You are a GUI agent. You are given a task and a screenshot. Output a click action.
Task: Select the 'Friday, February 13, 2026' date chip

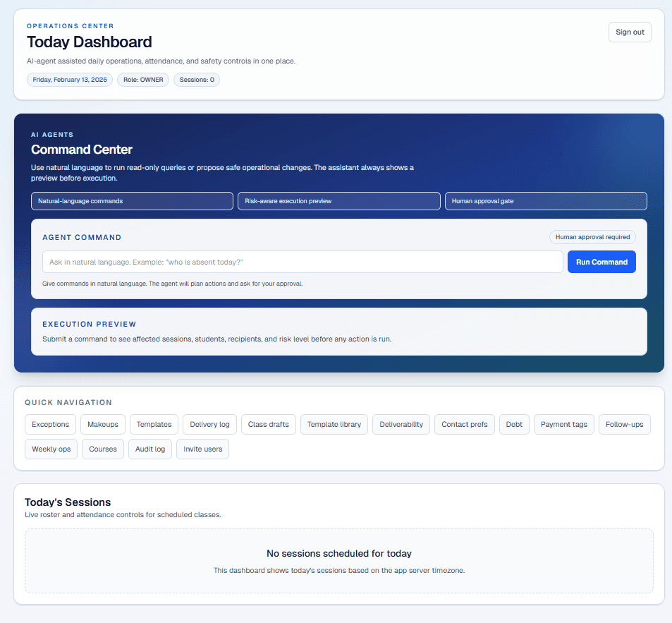(x=69, y=80)
